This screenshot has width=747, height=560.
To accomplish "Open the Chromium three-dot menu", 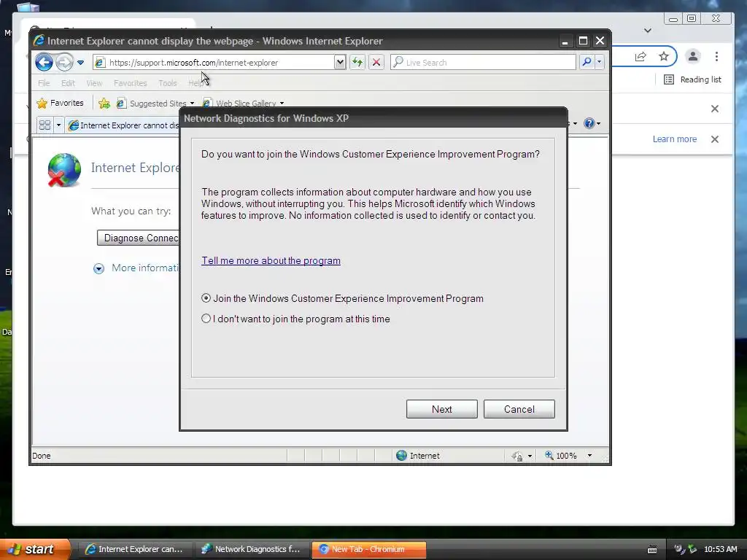I will click(716, 57).
